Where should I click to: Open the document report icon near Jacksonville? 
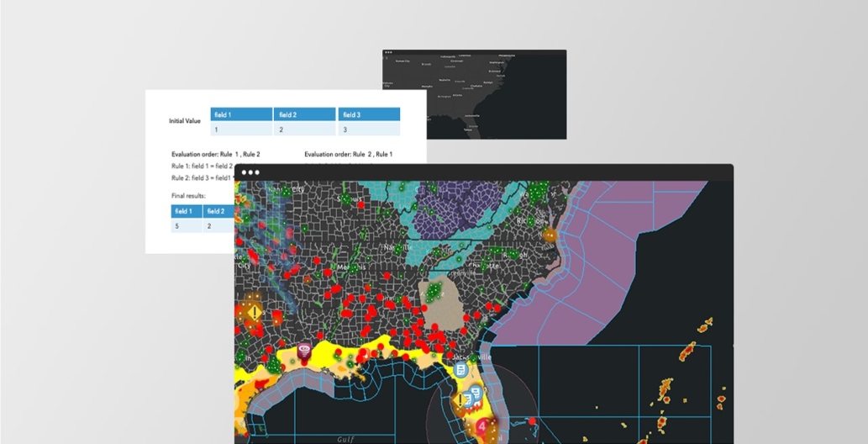pos(460,370)
